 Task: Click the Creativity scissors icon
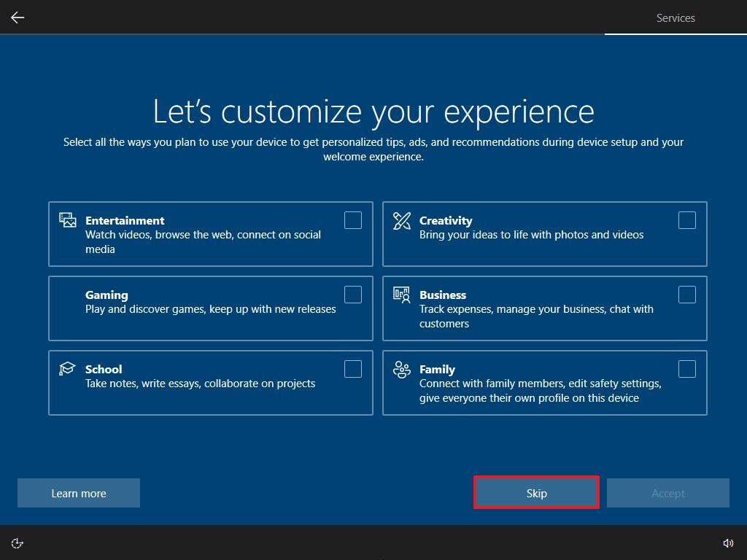[x=402, y=219]
